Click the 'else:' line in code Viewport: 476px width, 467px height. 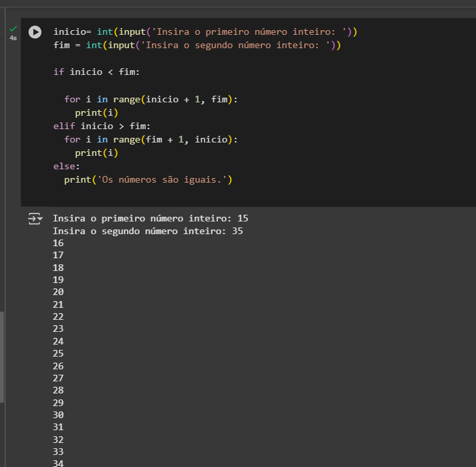(x=66, y=166)
